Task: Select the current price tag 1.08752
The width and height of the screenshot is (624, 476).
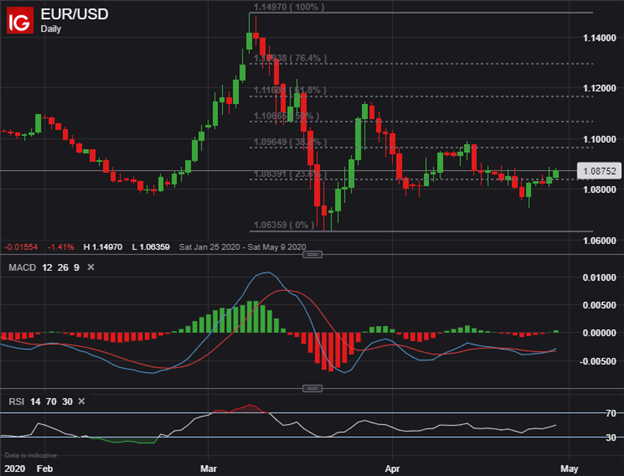Action: click(599, 171)
